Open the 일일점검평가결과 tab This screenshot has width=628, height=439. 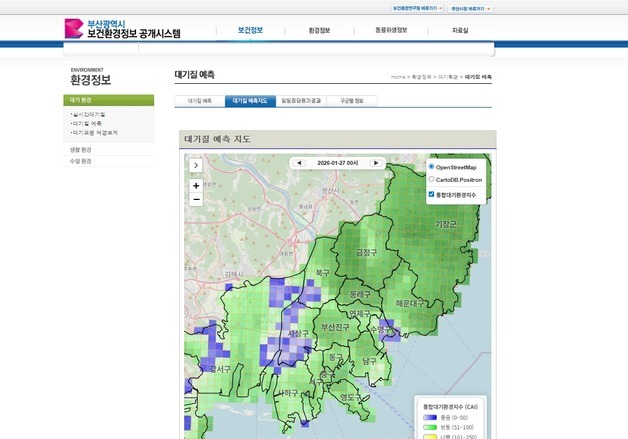tap(301, 101)
